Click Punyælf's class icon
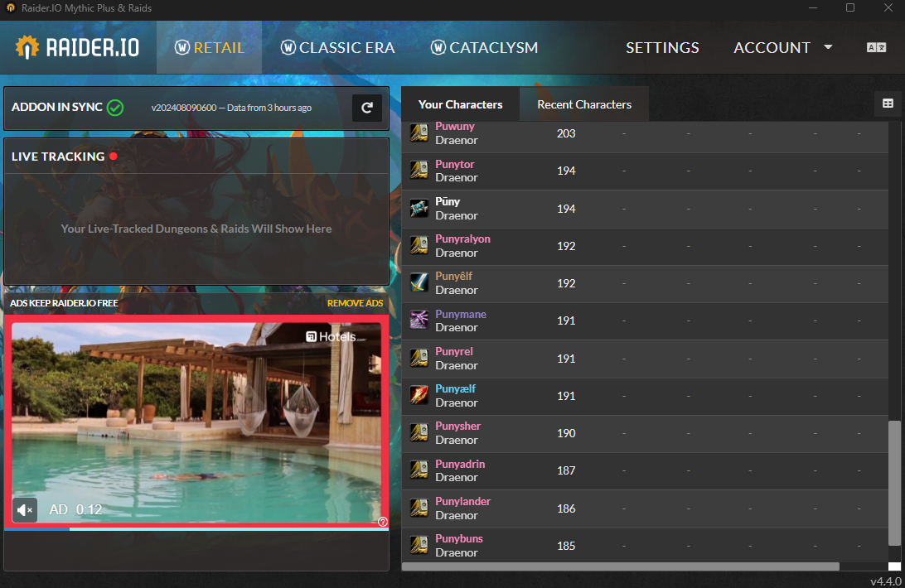The image size is (905, 588). click(419, 396)
